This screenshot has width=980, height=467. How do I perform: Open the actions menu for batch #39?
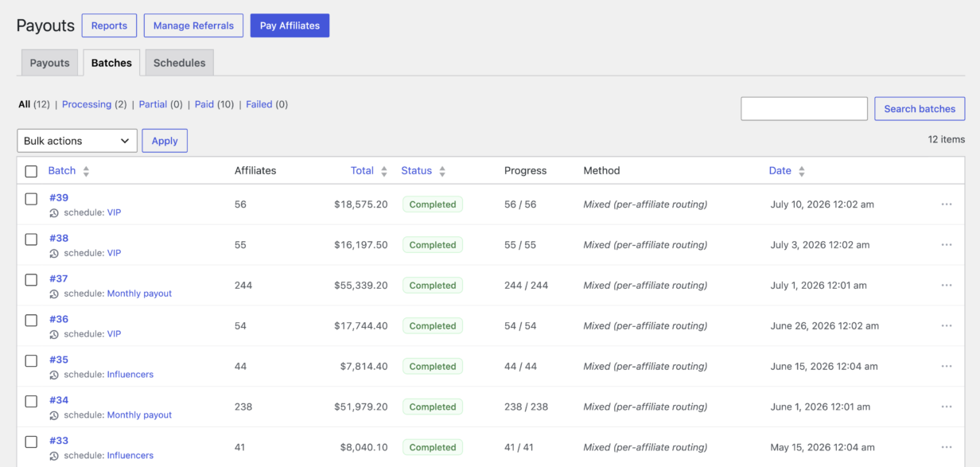(x=946, y=204)
